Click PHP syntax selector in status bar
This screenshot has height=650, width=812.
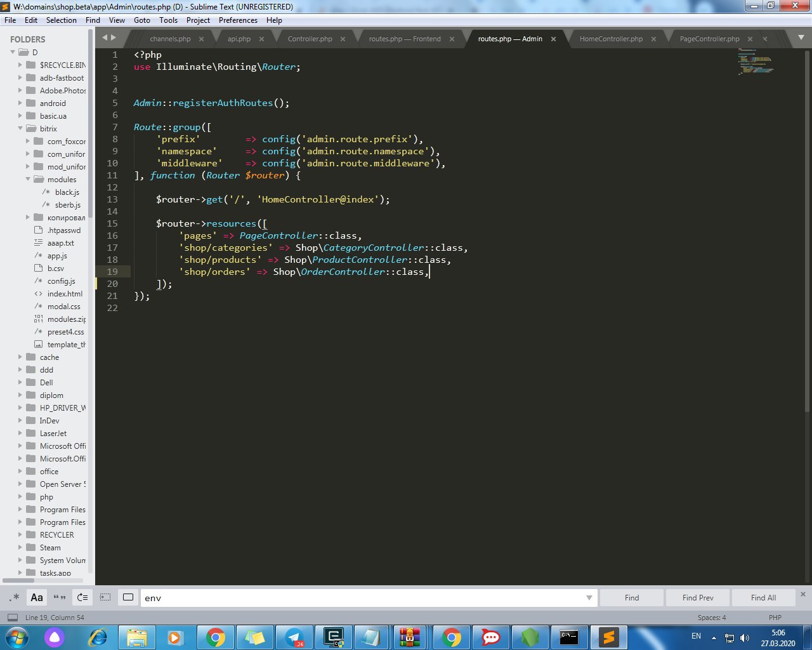[775, 618]
